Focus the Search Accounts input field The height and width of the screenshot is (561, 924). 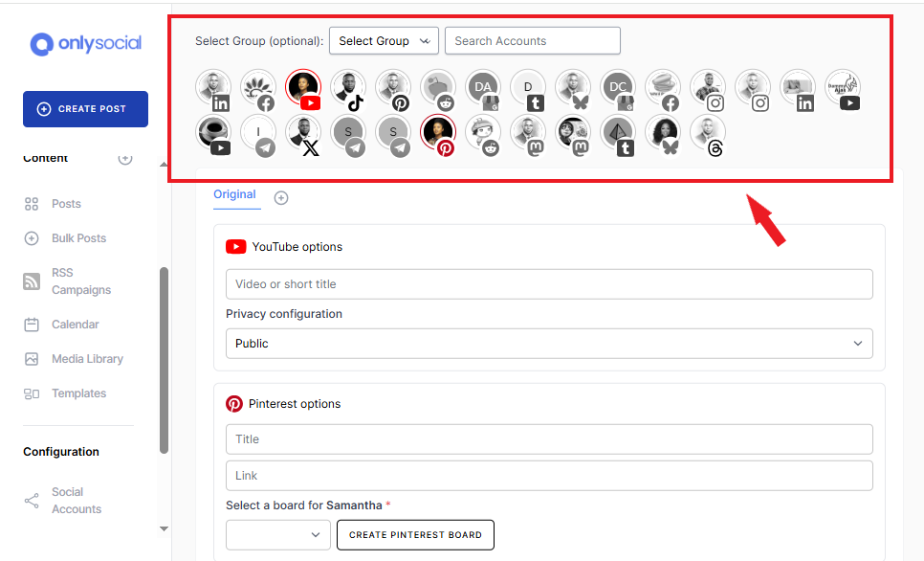tap(532, 41)
